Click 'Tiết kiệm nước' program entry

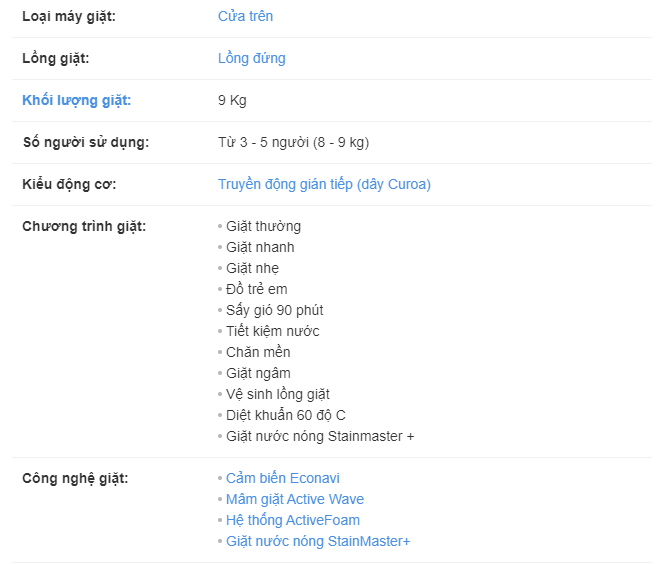(273, 331)
